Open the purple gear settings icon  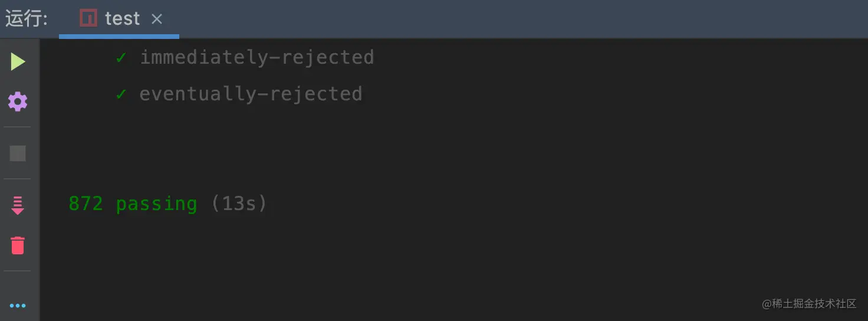[x=18, y=101]
